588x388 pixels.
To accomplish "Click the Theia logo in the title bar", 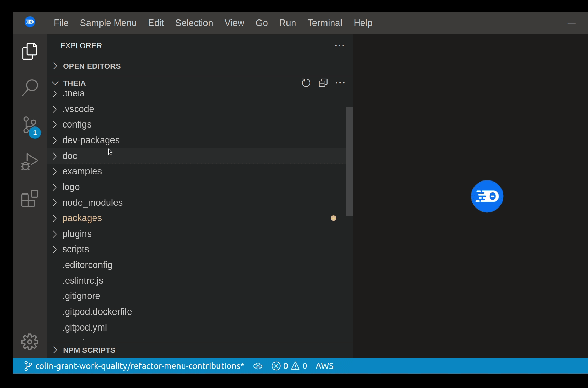I will (x=30, y=22).
